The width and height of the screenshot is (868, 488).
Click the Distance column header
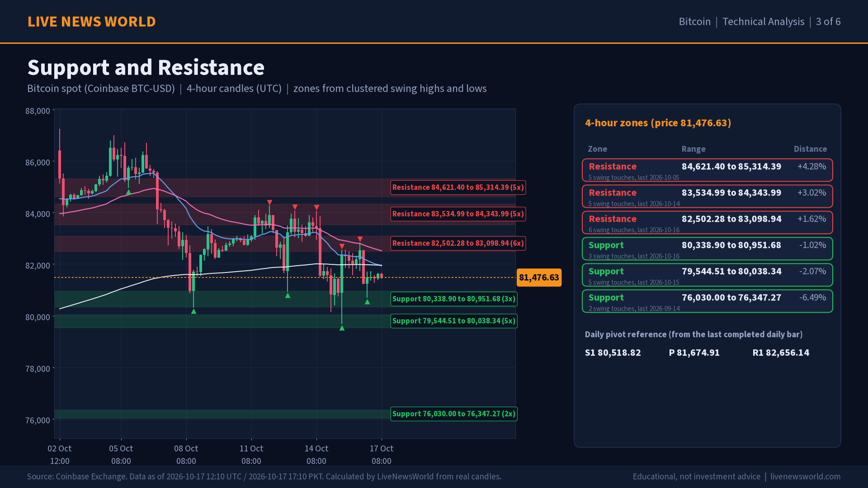[x=810, y=149]
